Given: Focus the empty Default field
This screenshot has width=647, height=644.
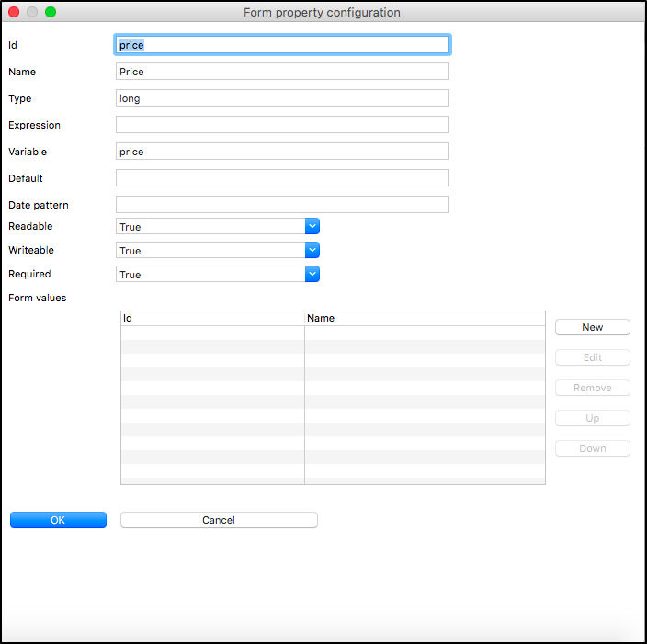Looking at the screenshot, I should tap(282, 178).
